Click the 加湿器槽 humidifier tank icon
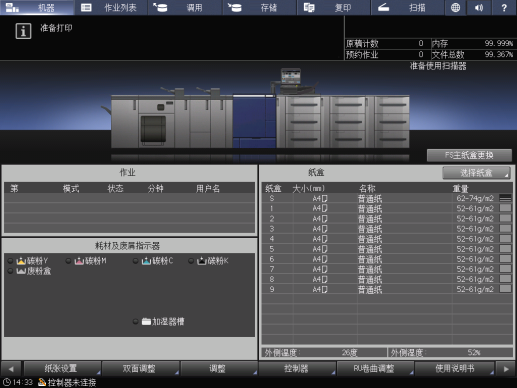Image resolution: width=517 pixels, height=388 pixels. pos(146,322)
